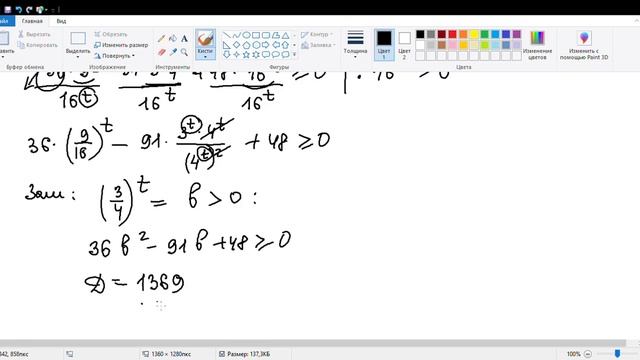
Task: Click the zoom slider handle
Action: 617,353
